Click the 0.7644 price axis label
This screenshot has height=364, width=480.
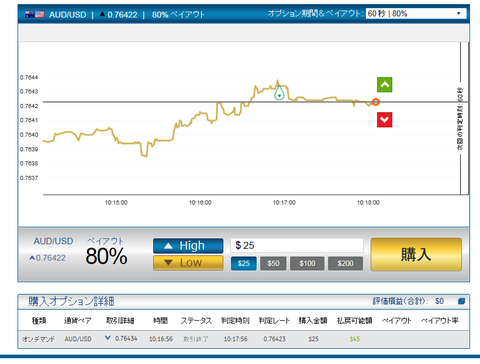coord(29,77)
